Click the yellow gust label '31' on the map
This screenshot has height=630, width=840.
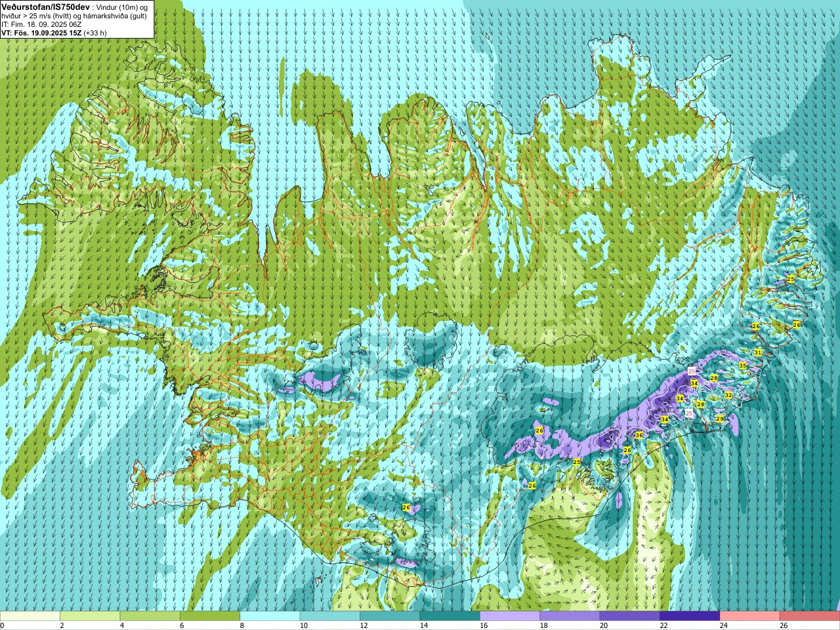(x=758, y=352)
